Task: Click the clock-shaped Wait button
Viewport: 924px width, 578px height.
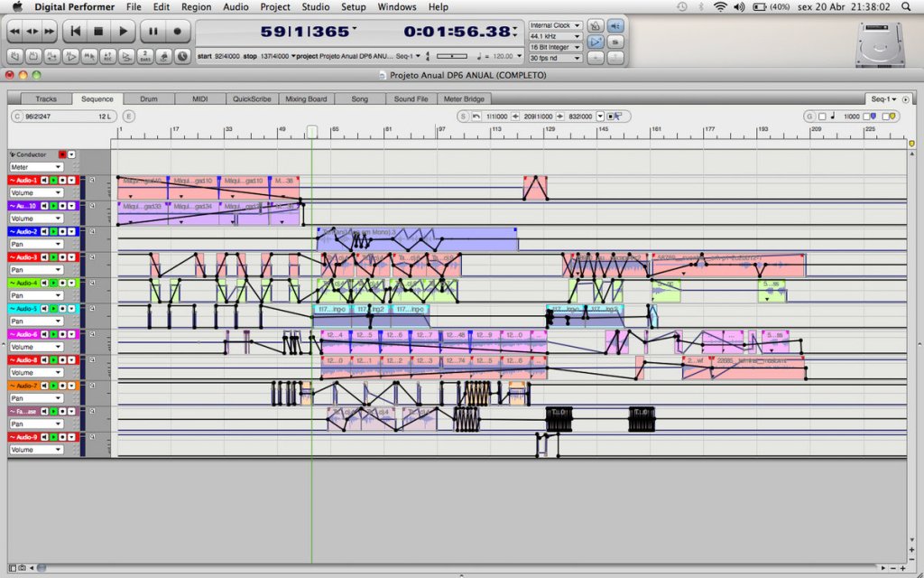Action: 183,56
